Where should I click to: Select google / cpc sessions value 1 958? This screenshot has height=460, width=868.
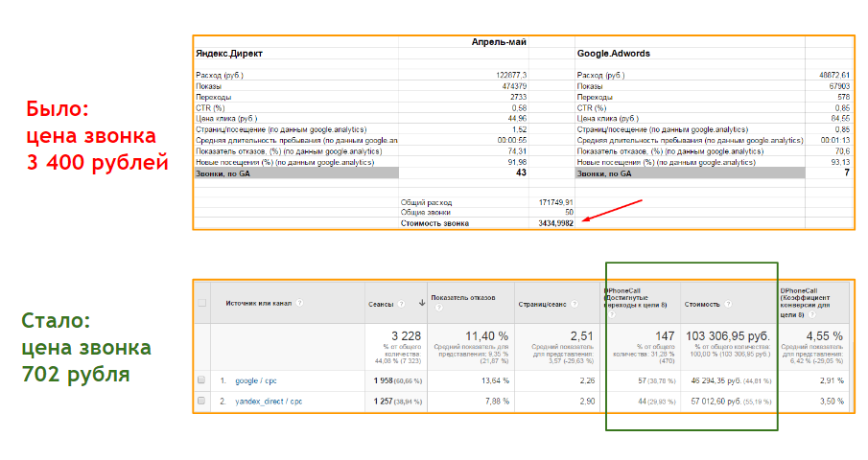383,381
